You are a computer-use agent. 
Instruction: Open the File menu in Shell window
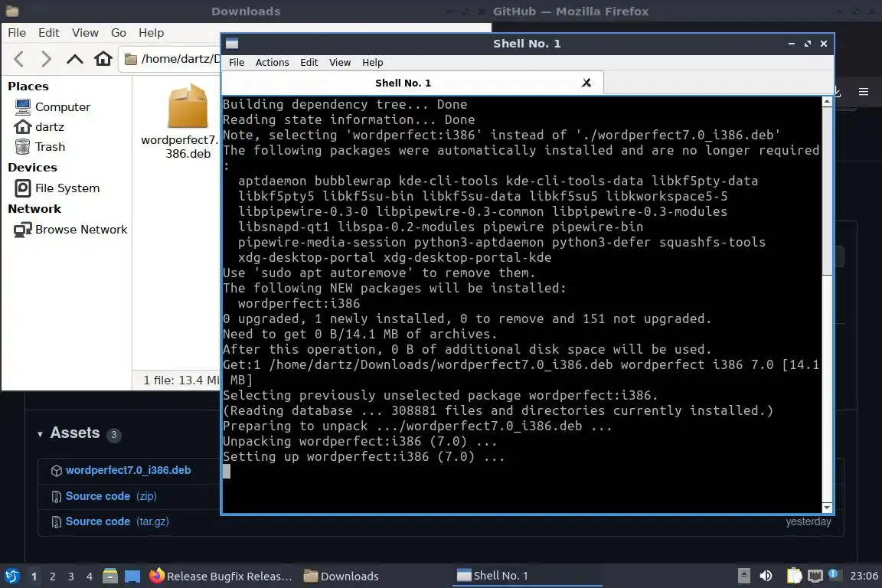237,63
